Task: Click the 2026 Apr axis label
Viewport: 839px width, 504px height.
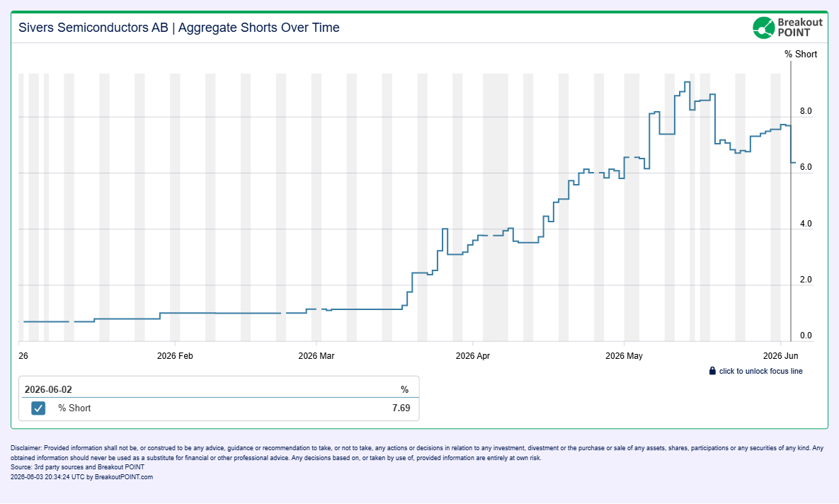Action: [472, 356]
